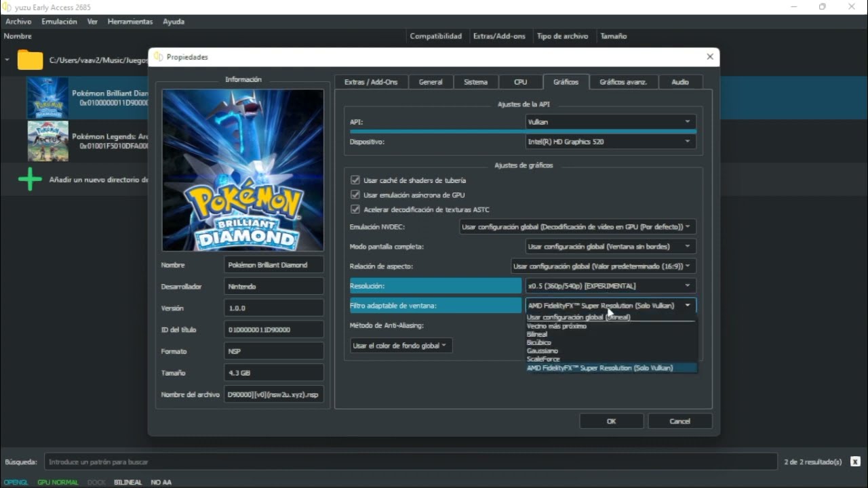Image resolution: width=868 pixels, height=488 pixels.
Task: Choose AMD FidelityFX Super Resolution list option
Action: (x=611, y=368)
